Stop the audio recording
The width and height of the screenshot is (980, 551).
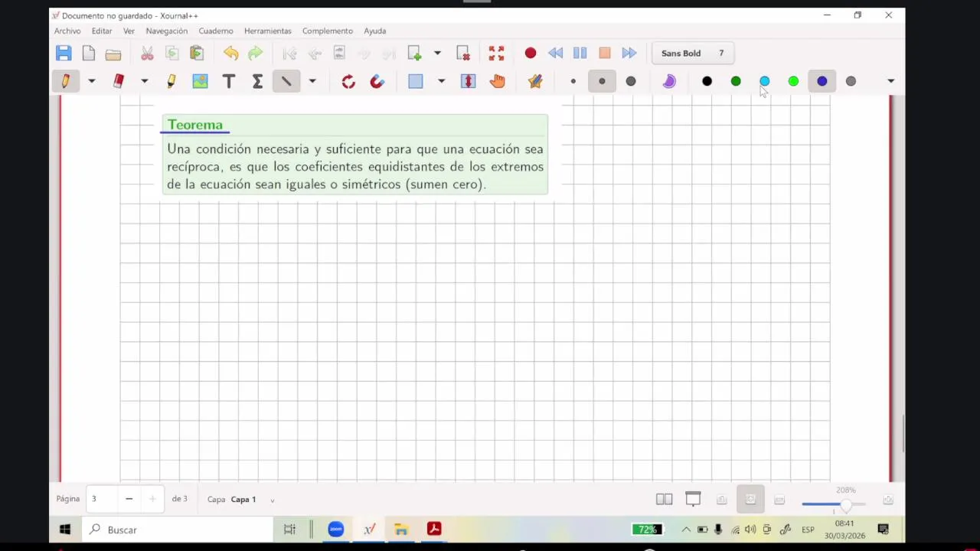point(605,53)
